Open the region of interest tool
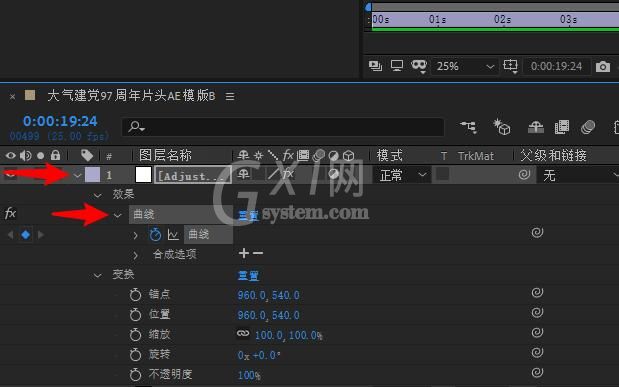The image size is (619, 387). pyautogui.click(x=510, y=66)
